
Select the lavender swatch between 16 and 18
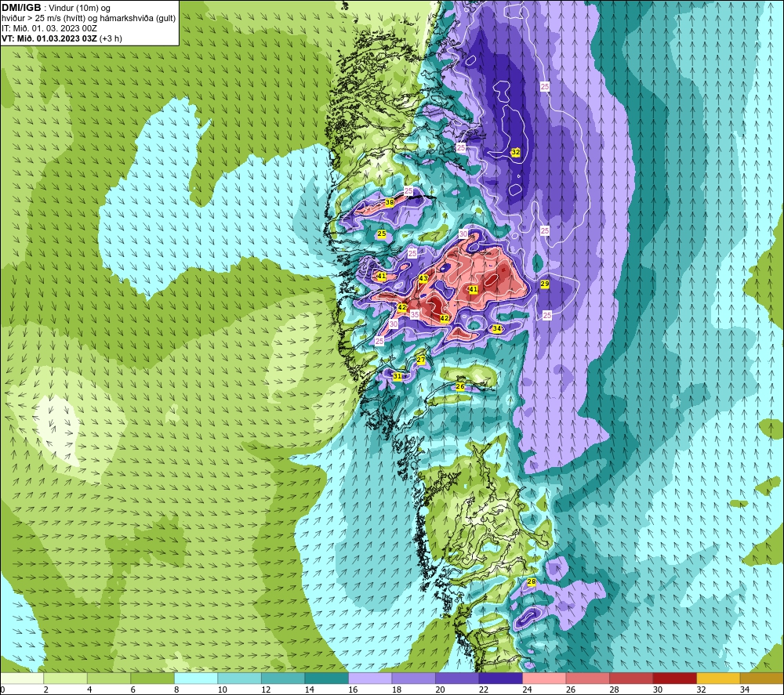point(370,678)
